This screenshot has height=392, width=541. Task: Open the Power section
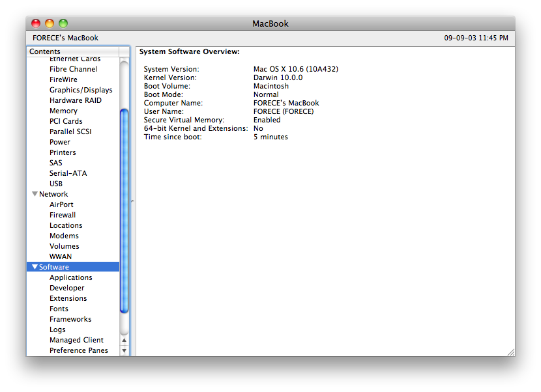pos(60,142)
